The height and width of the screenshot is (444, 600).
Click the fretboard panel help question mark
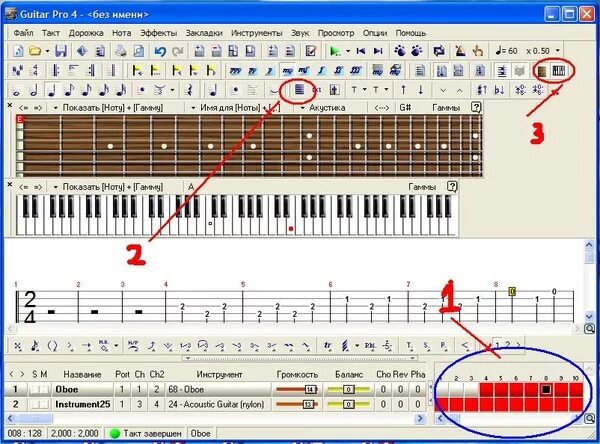[476, 108]
